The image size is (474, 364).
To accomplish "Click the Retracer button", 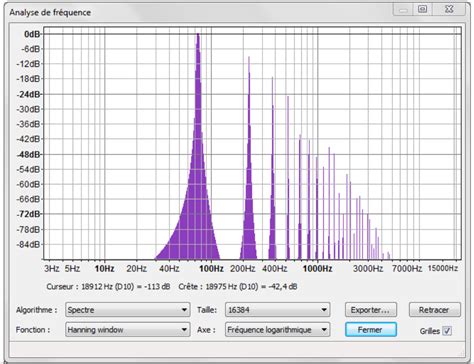I will [x=435, y=310].
